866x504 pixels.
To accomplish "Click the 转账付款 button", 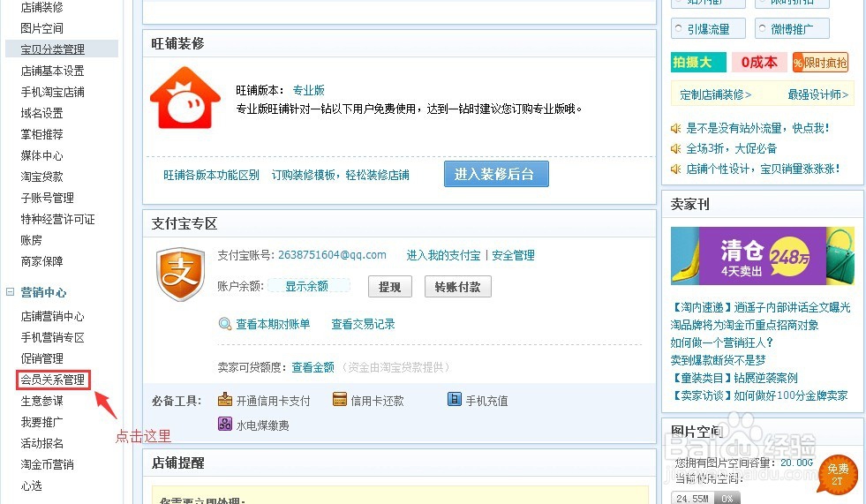I will coord(458,287).
